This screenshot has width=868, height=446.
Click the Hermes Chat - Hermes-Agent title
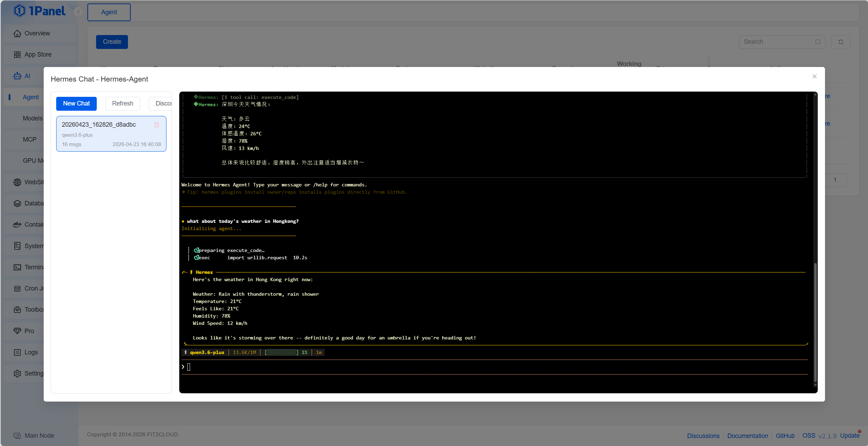tap(99, 79)
